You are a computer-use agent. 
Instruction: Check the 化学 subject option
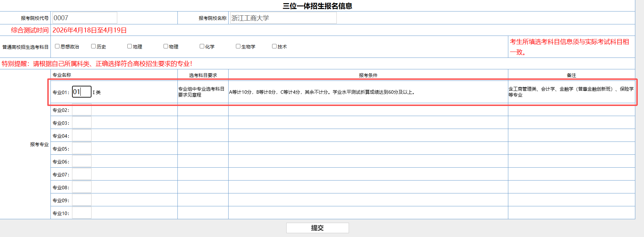(202, 46)
